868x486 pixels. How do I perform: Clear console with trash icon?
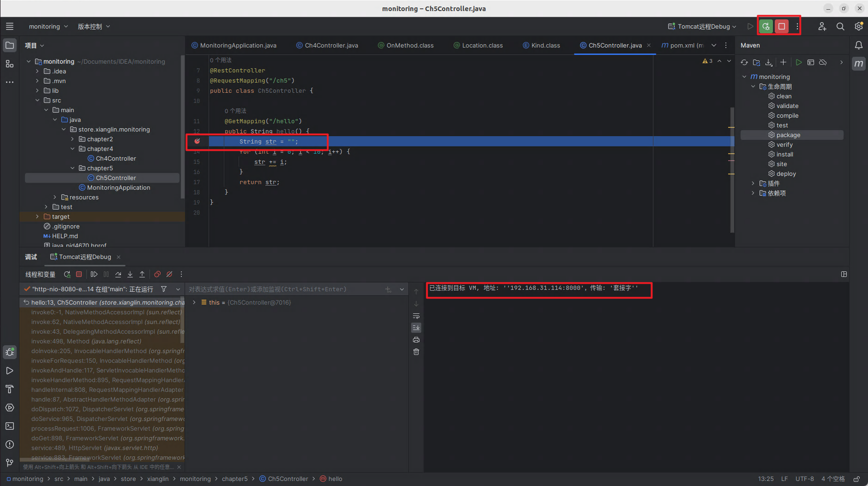point(416,352)
